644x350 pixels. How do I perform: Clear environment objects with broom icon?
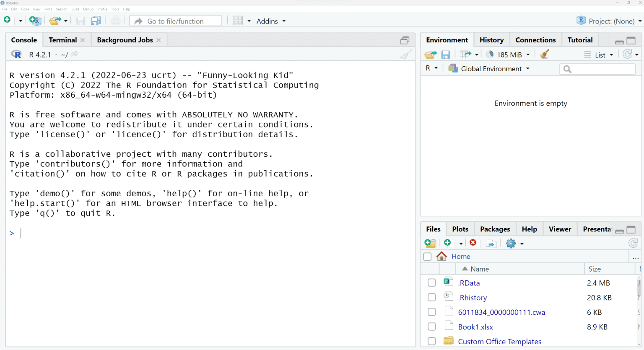coord(544,54)
